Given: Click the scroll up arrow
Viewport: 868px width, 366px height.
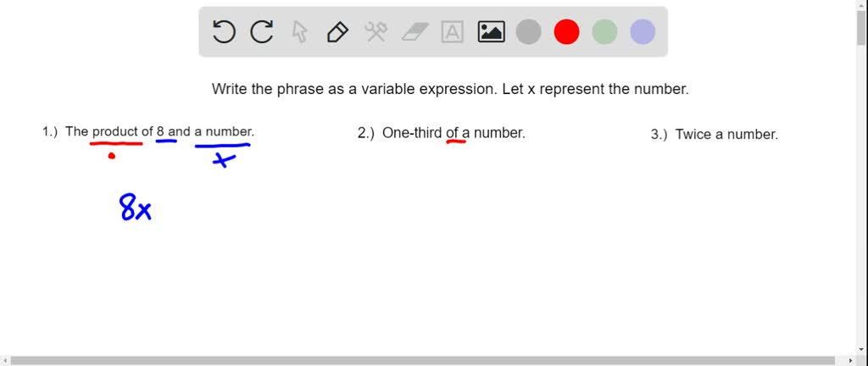Looking at the screenshot, I should pos(861,4).
